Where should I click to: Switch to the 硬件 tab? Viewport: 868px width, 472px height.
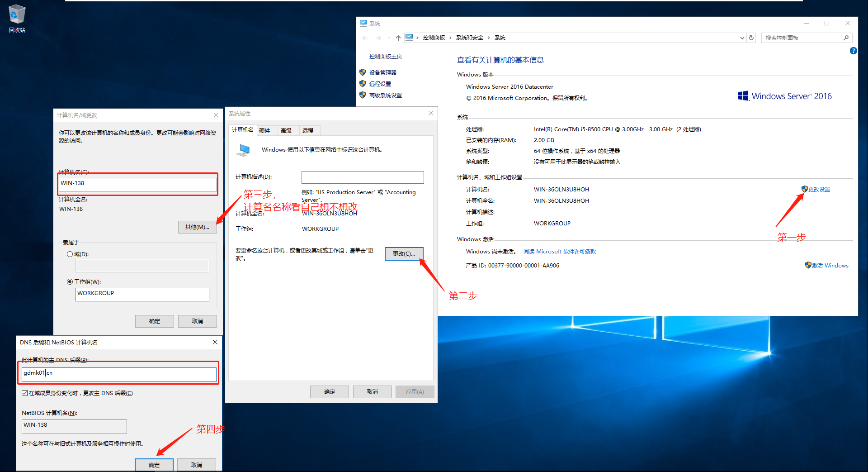266,130
